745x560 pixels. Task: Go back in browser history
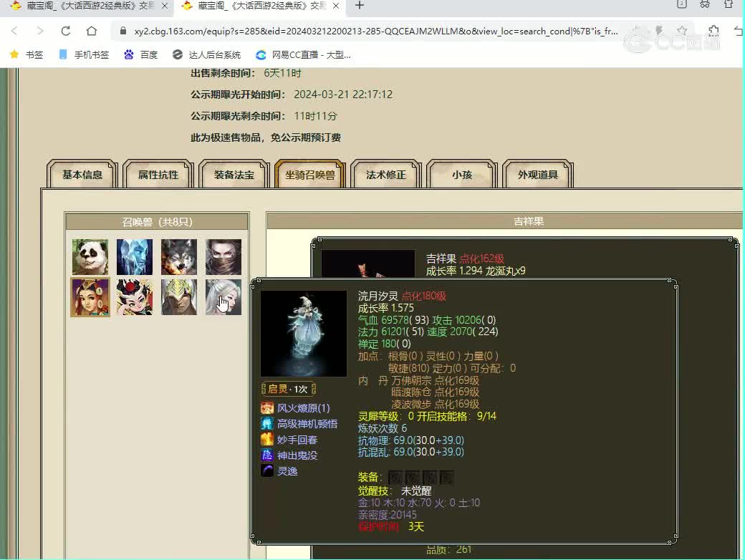14,31
